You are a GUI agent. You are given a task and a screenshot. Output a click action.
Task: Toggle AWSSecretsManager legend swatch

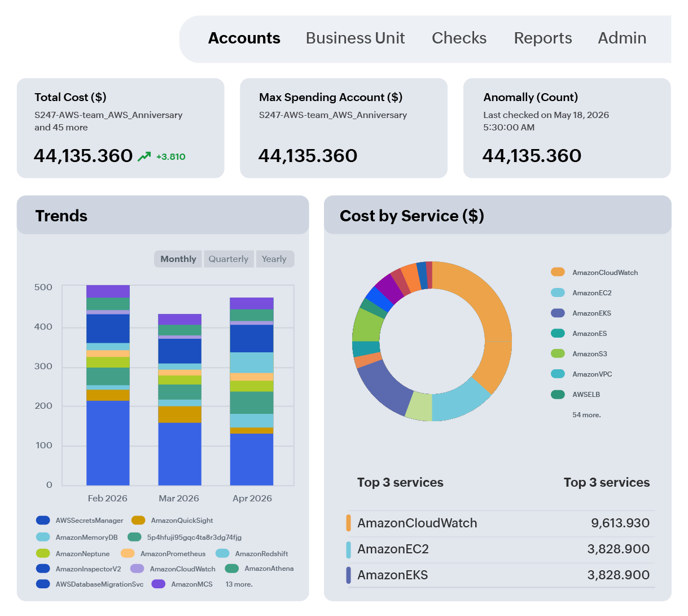pyautogui.click(x=43, y=521)
